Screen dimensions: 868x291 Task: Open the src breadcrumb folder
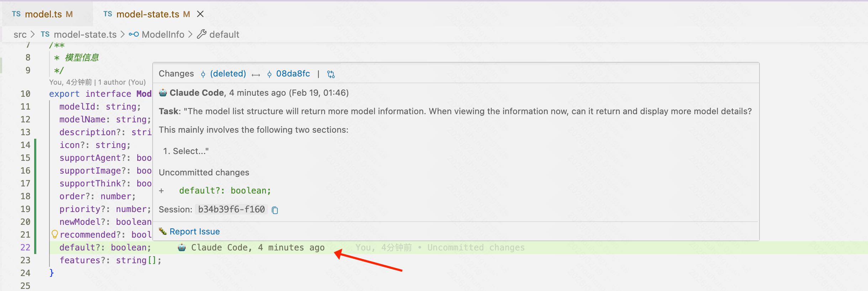(20, 35)
